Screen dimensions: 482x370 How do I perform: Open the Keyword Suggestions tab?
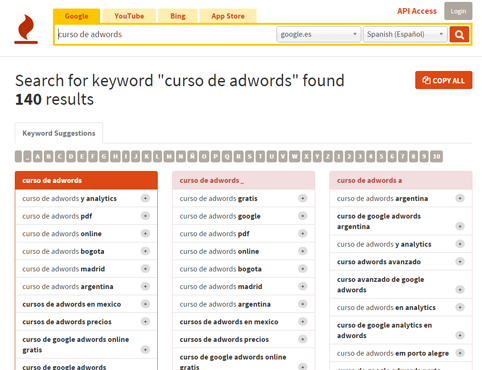(x=59, y=133)
